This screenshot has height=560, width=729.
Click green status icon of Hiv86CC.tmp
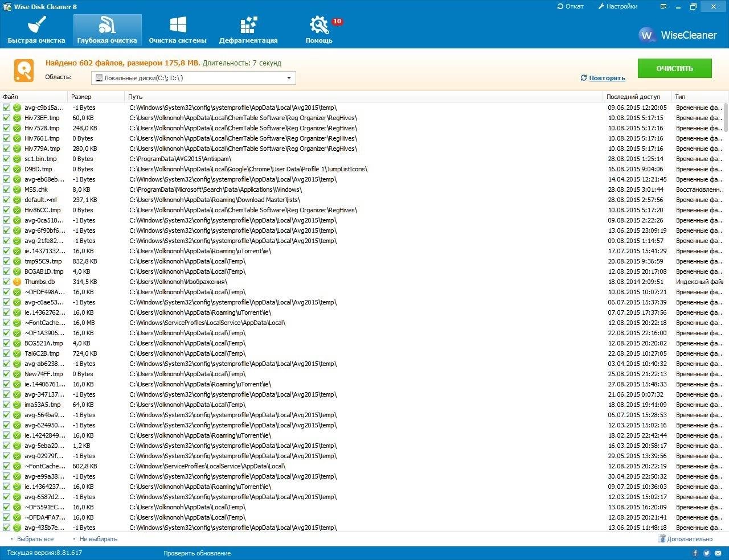[17, 210]
